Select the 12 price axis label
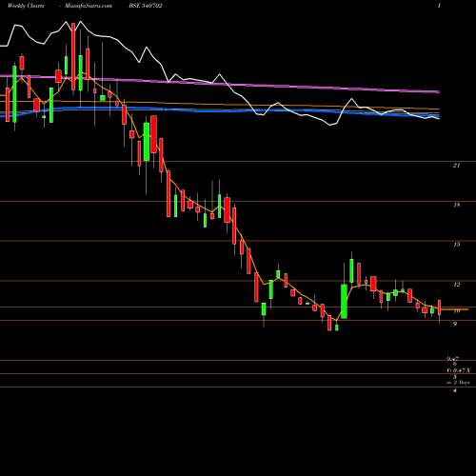476x476 pixels. pos(456,285)
